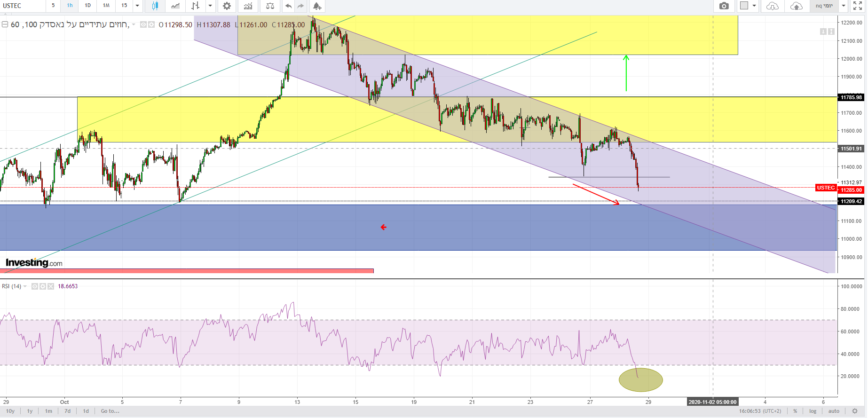Save chart layout to cloud
The height and width of the screenshot is (418, 868).
click(796, 6)
